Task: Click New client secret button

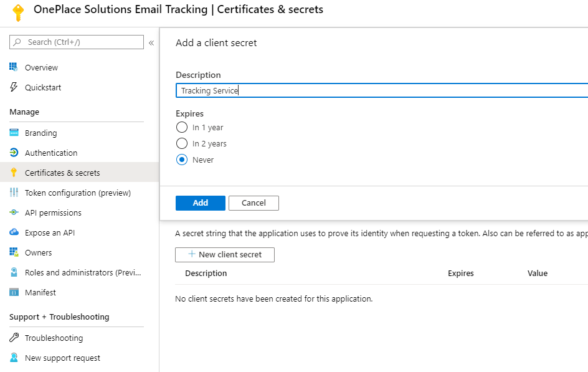Action: click(224, 254)
